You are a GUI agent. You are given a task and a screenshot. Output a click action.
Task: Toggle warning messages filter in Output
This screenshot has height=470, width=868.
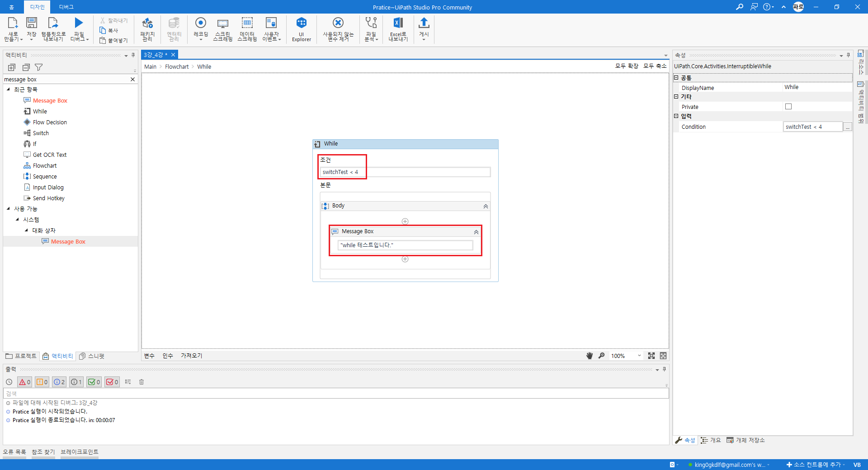(42, 382)
